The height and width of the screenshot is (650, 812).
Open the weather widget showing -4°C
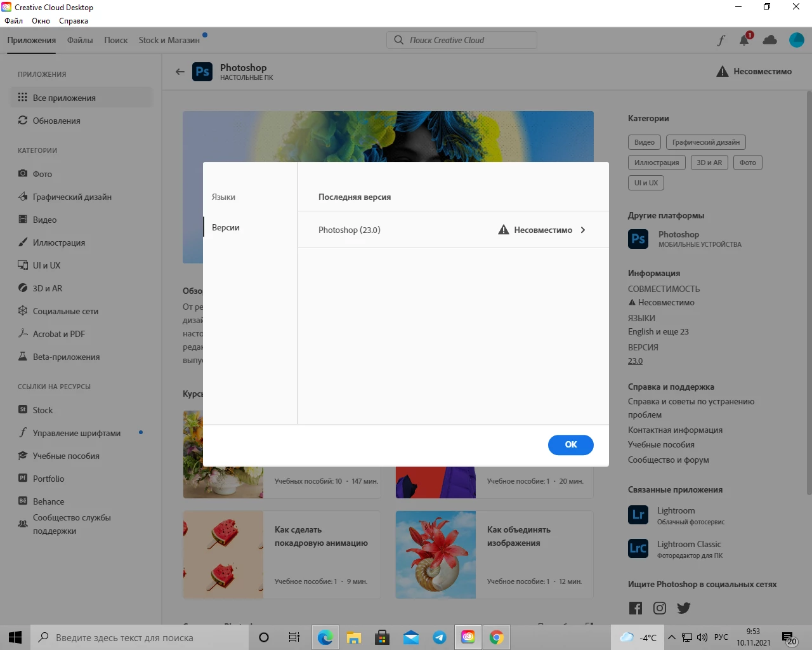coord(638,637)
